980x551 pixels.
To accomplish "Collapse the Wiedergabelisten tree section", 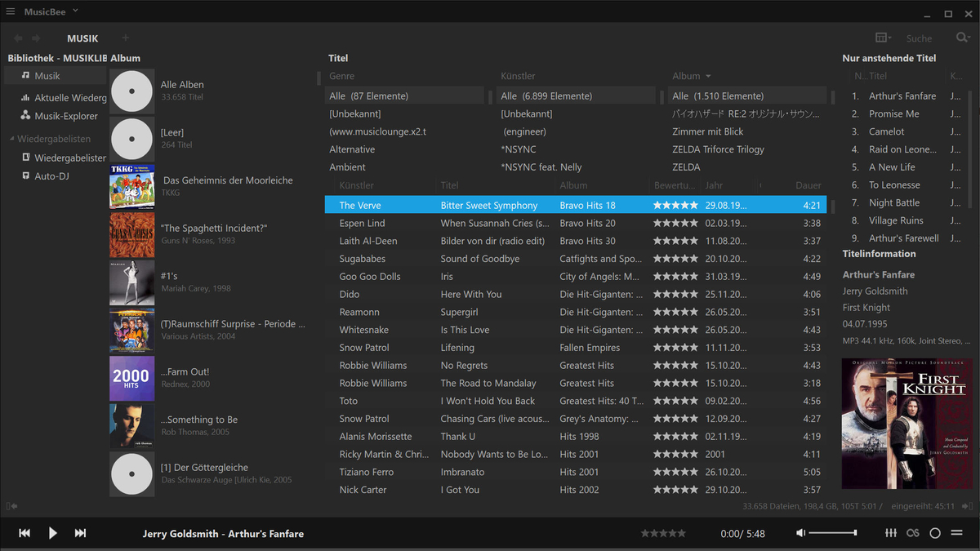I will tap(11, 140).
